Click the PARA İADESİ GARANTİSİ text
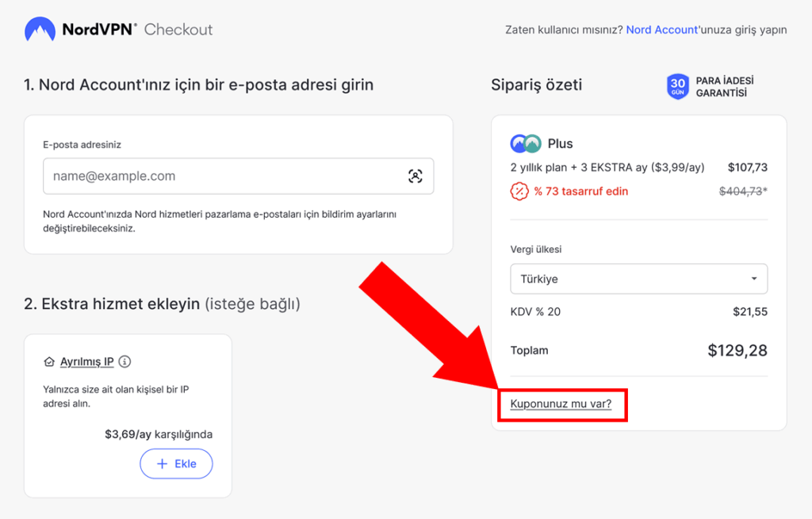 pyautogui.click(x=724, y=86)
